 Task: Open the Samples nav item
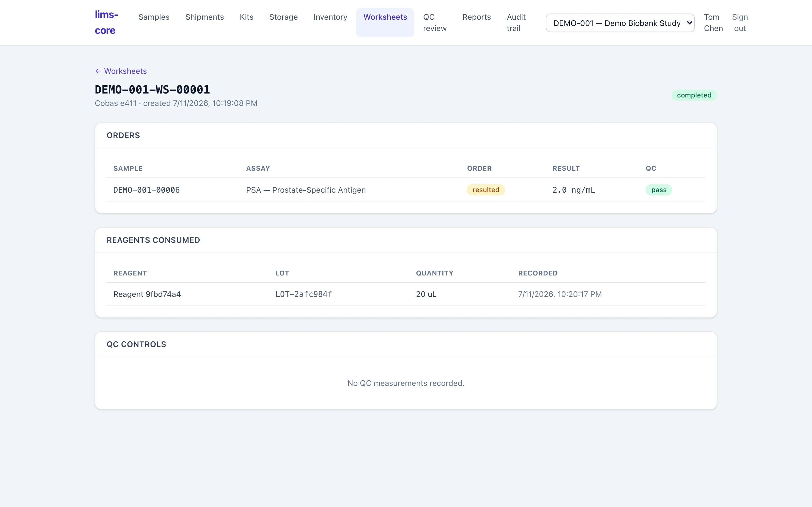154,17
